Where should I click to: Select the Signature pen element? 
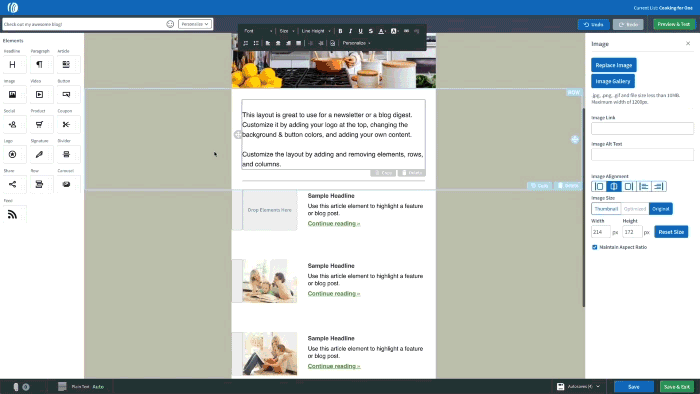tap(39, 154)
